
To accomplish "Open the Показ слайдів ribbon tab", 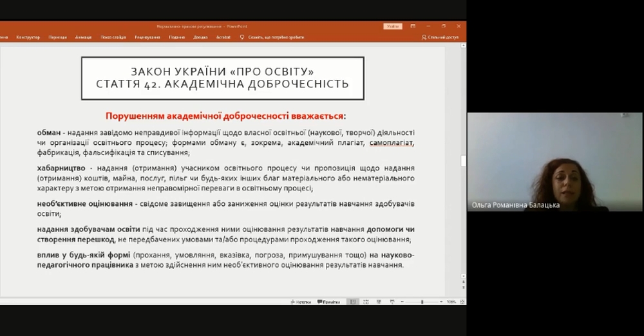I will 113,37.
